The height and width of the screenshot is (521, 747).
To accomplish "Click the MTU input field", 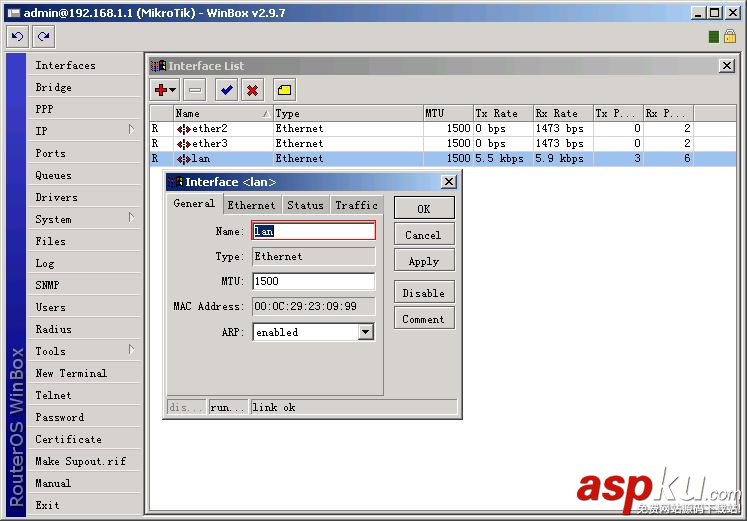I will pyautogui.click(x=313, y=281).
